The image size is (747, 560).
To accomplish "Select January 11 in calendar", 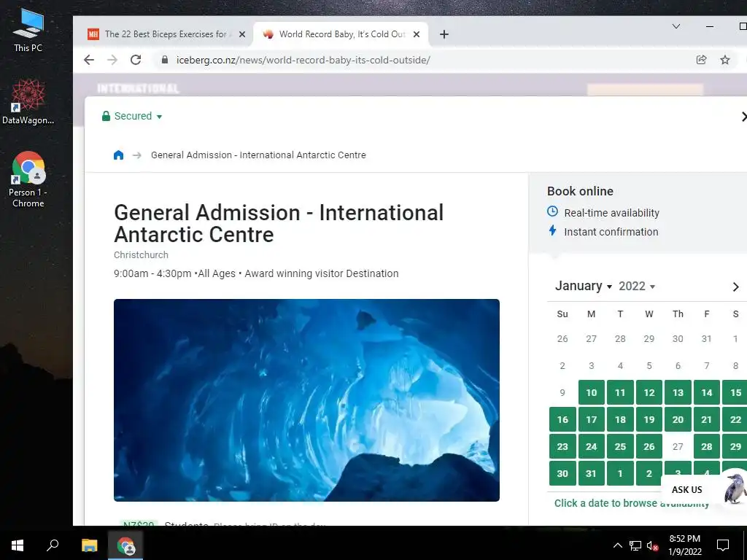I will click(620, 392).
